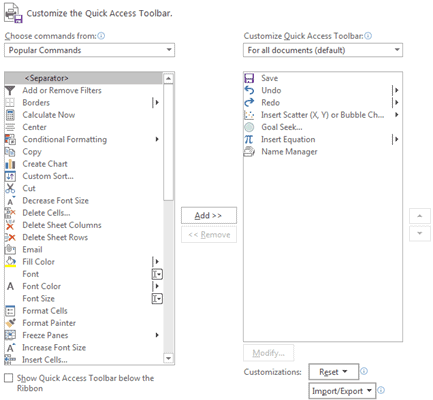Select the Create Chart bar icon
The height and width of the screenshot is (400, 433).
click(10, 164)
